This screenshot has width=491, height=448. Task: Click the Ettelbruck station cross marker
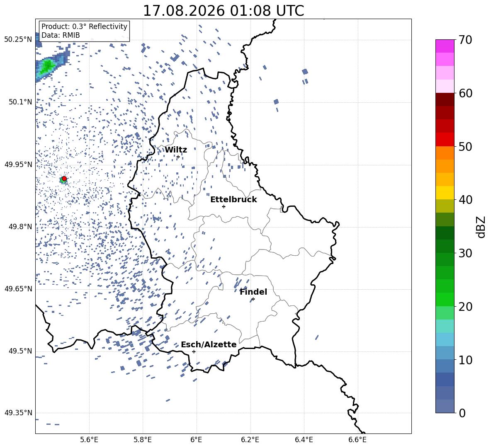(x=224, y=206)
